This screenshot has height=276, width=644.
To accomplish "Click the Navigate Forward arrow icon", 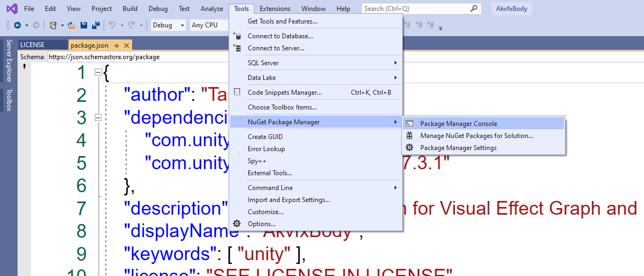I will [x=36, y=25].
